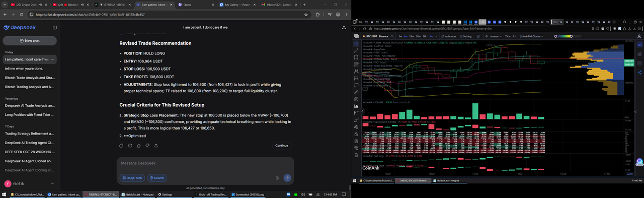644x198 pixels.
Task: Open chat 'Bitcoin Trade Analysis and Stra...'
Action: (x=30, y=78)
